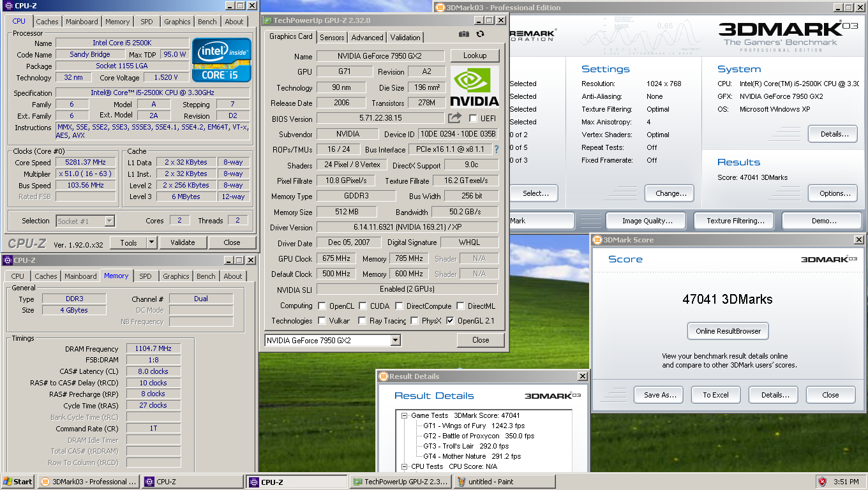The width and height of the screenshot is (868, 490).
Task: Toggle the UEFI checkbox
Action: pyautogui.click(x=473, y=119)
